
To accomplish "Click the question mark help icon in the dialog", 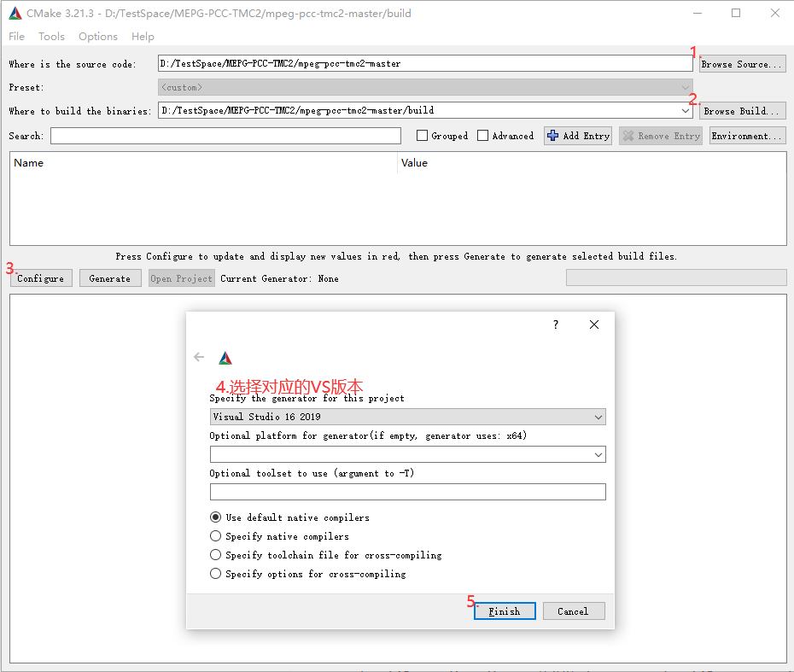I will 556,324.
